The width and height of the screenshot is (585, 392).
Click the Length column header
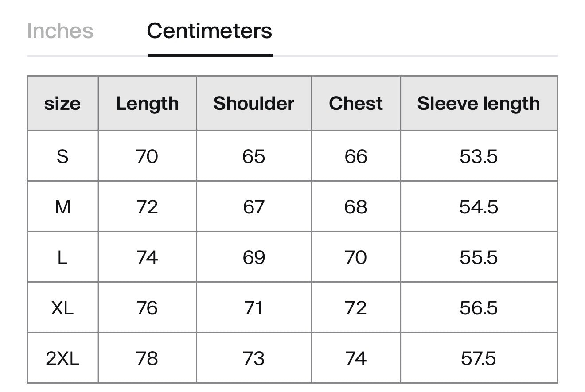pyautogui.click(x=147, y=104)
